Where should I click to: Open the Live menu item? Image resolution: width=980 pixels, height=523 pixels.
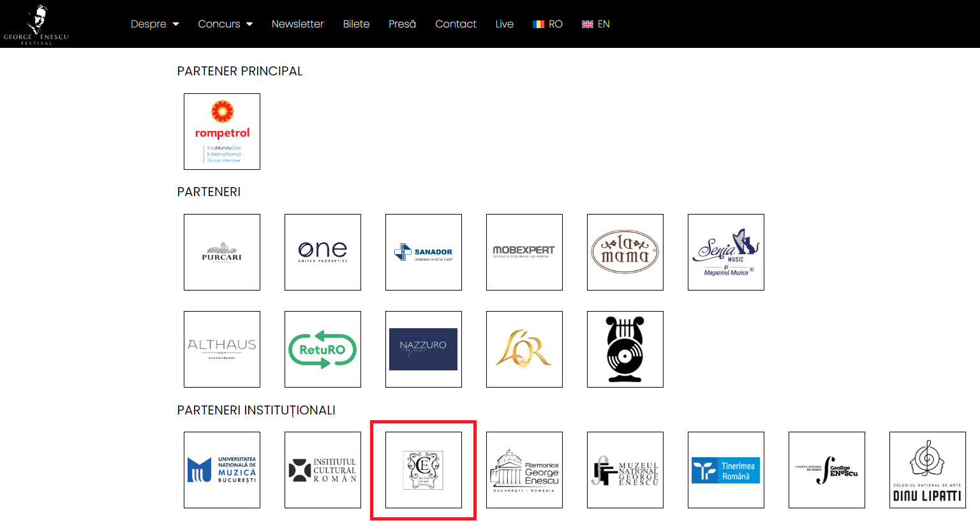[x=505, y=24]
